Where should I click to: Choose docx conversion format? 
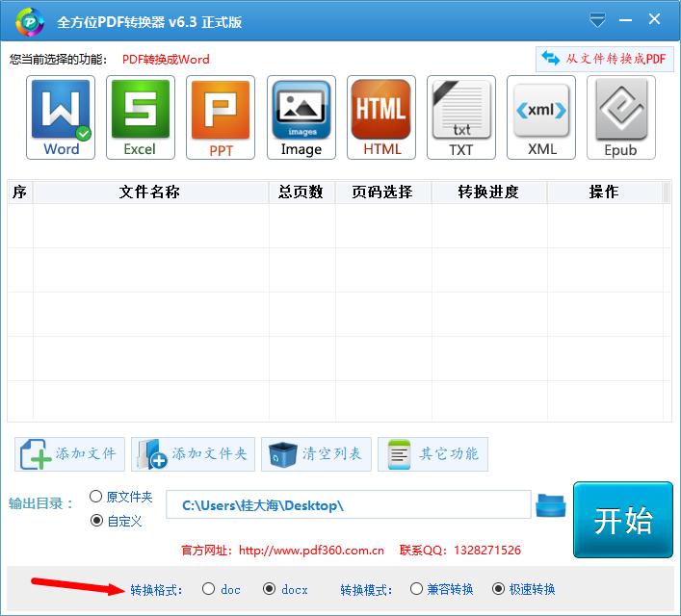(285, 589)
